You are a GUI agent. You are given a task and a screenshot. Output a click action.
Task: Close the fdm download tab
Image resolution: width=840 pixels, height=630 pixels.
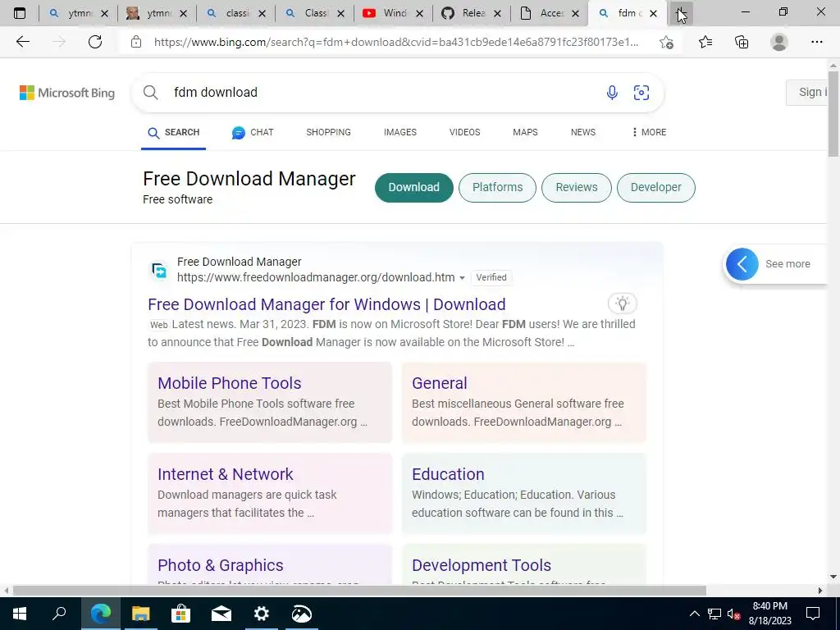pyautogui.click(x=653, y=13)
